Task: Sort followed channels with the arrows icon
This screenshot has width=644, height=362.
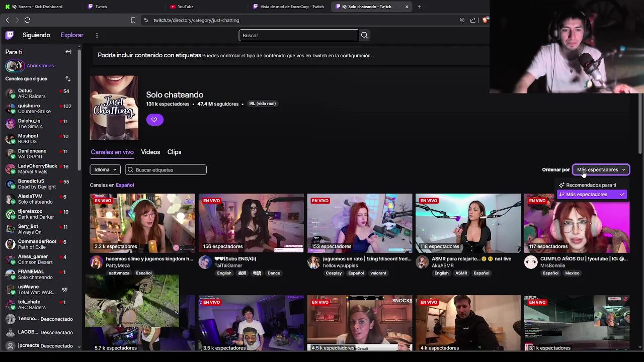Action: click(x=68, y=79)
